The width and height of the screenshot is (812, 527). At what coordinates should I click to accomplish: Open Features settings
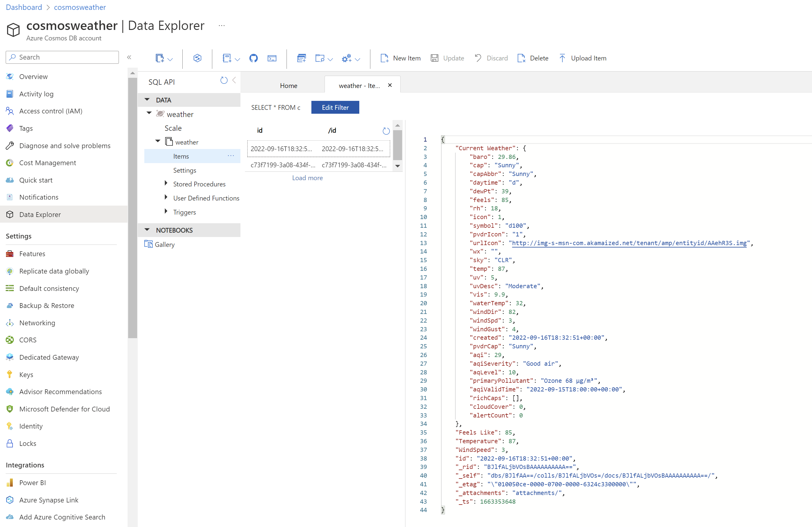[x=32, y=254]
